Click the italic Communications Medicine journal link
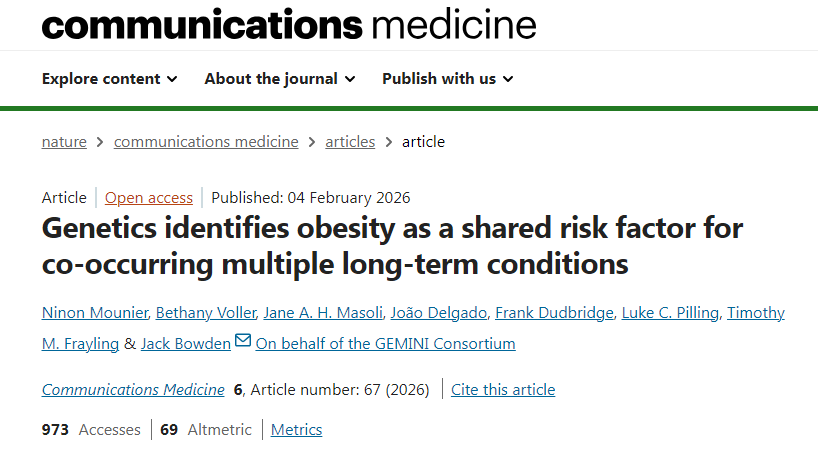The height and width of the screenshot is (465, 818). (x=133, y=390)
